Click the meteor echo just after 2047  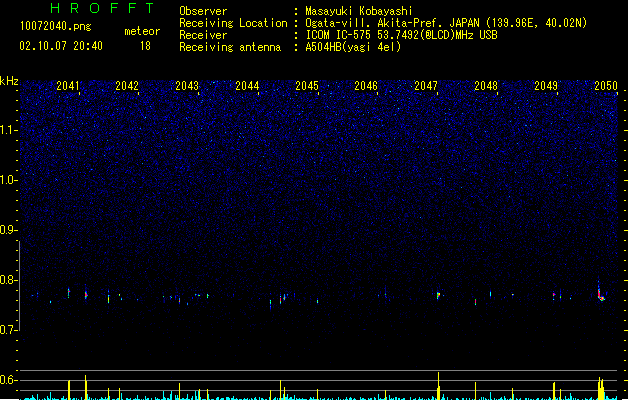[439, 295]
